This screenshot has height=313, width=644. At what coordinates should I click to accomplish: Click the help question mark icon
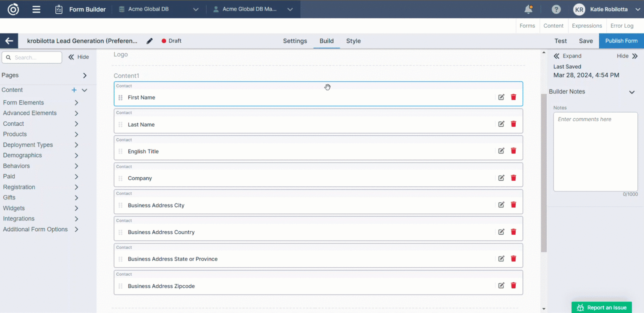[556, 9]
